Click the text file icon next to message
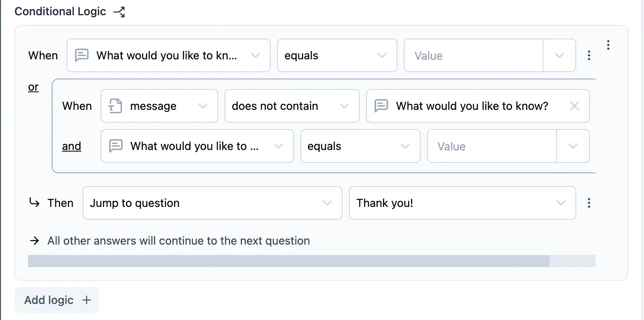 tap(115, 106)
